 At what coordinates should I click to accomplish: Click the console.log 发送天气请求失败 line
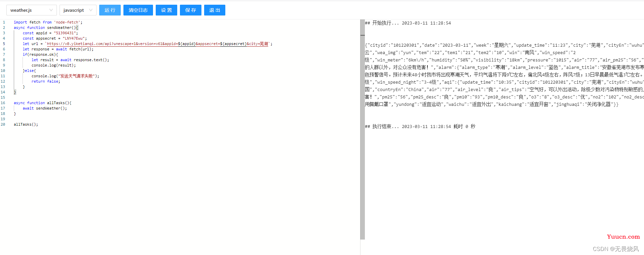[66, 76]
